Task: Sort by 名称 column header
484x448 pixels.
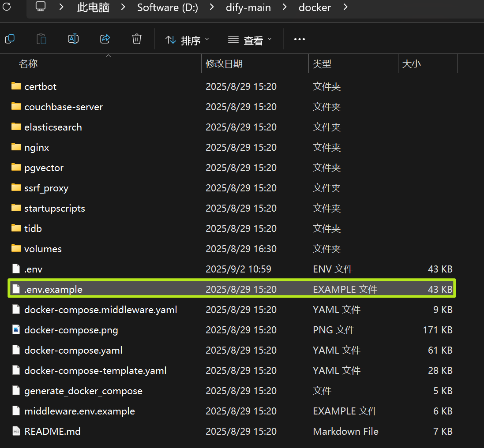Action: click(28, 63)
